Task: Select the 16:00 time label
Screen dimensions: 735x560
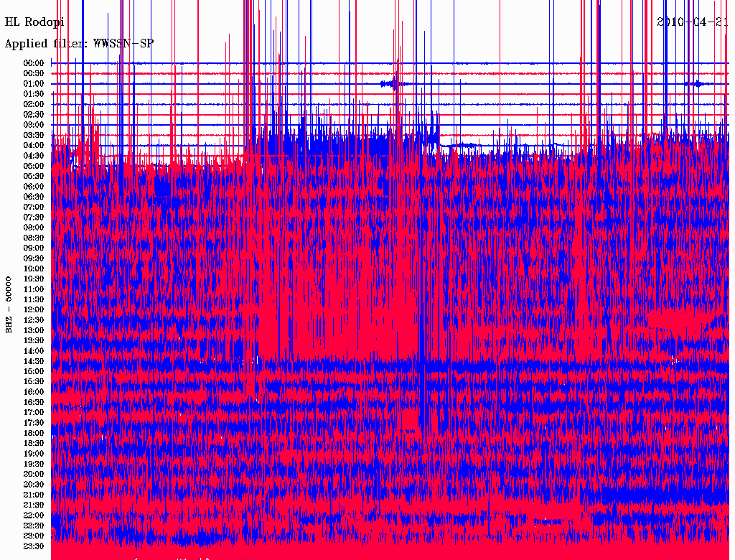Action: 34,391
